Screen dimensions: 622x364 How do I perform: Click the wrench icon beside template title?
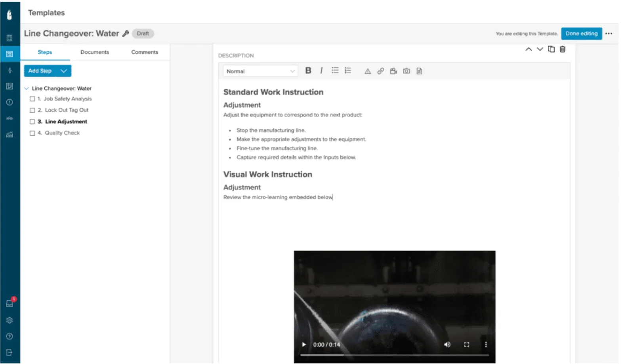tap(126, 34)
